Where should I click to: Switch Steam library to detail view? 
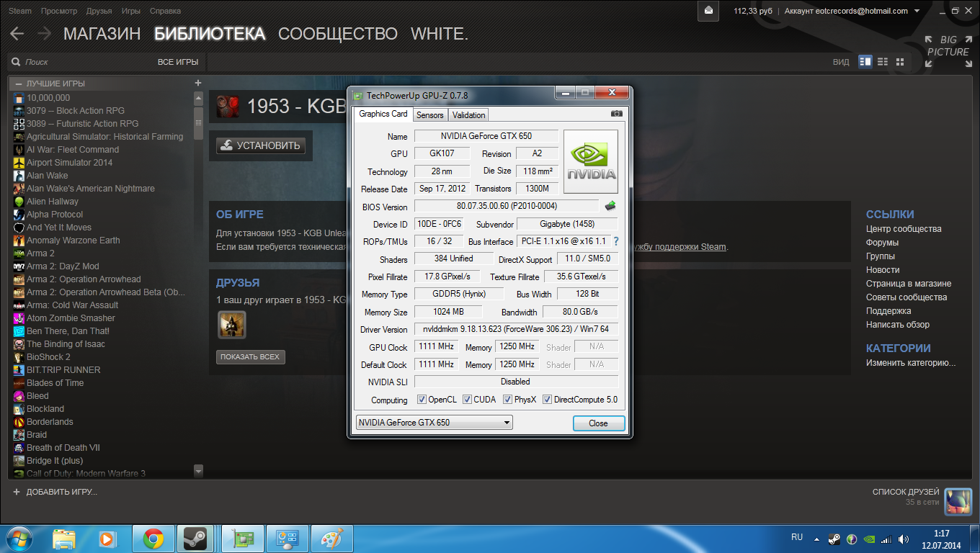click(x=865, y=62)
